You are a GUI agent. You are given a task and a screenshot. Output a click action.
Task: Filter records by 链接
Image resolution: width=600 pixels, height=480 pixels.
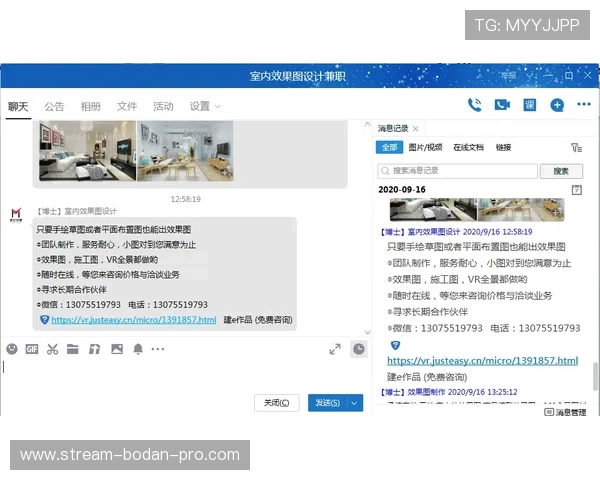503,147
